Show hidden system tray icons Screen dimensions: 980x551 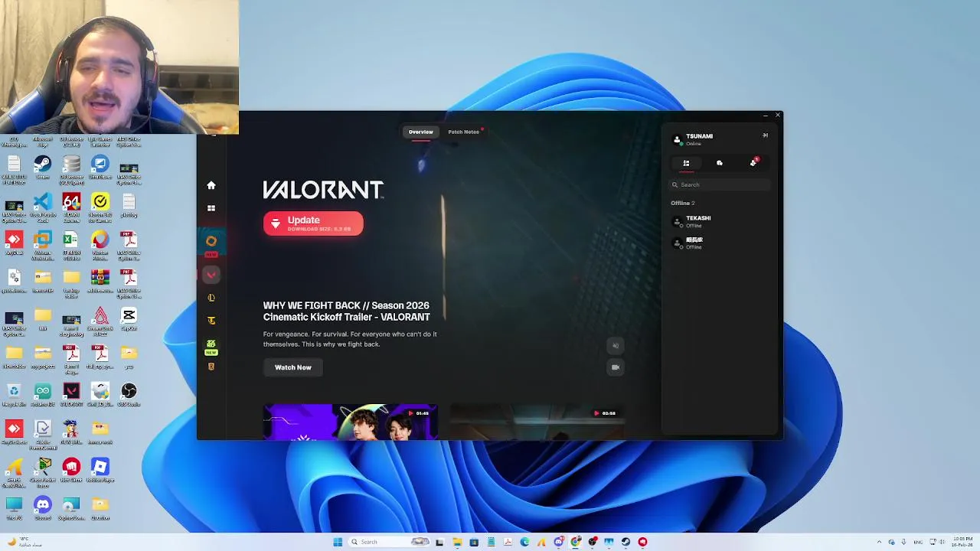pos(879,542)
